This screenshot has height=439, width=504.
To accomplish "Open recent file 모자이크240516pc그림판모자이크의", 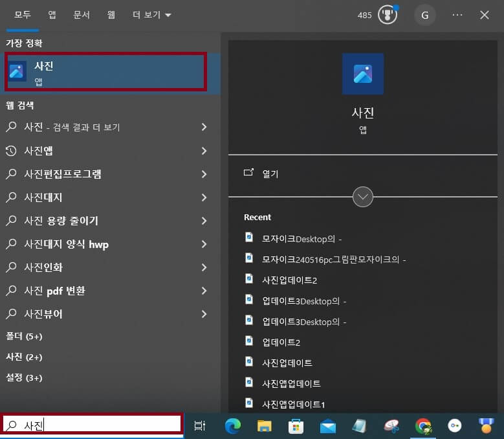I will [334, 260].
